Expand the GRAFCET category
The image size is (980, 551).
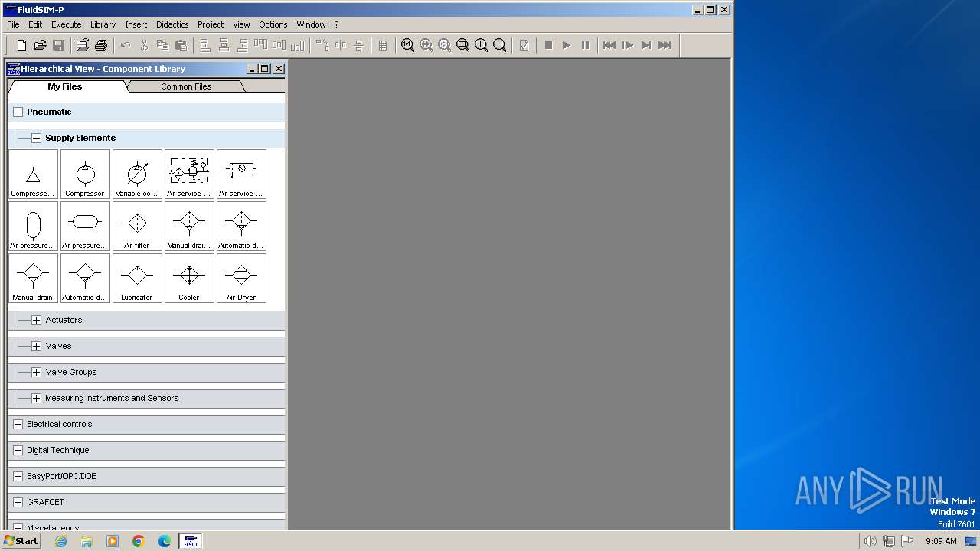tap(18, 502)
